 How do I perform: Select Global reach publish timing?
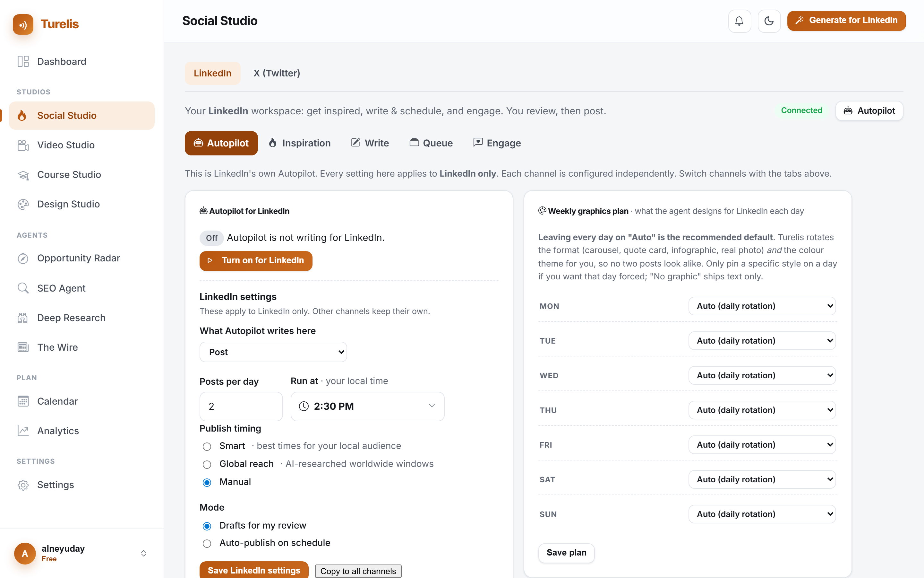click(207, 464)
